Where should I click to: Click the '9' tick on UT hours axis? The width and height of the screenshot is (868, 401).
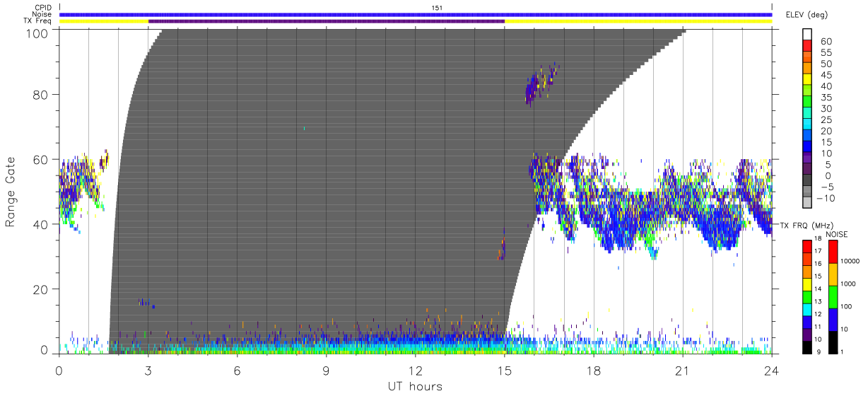click(327, 370)
